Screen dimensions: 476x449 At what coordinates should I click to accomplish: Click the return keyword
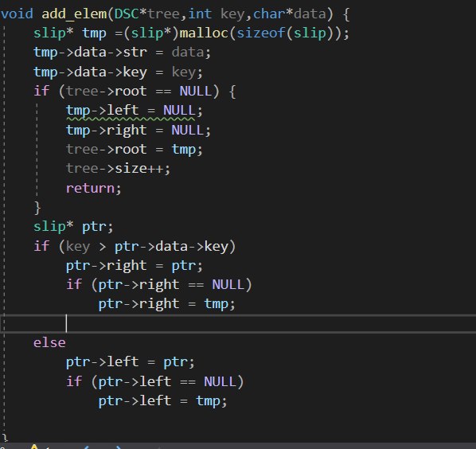[x=90, y=189]
